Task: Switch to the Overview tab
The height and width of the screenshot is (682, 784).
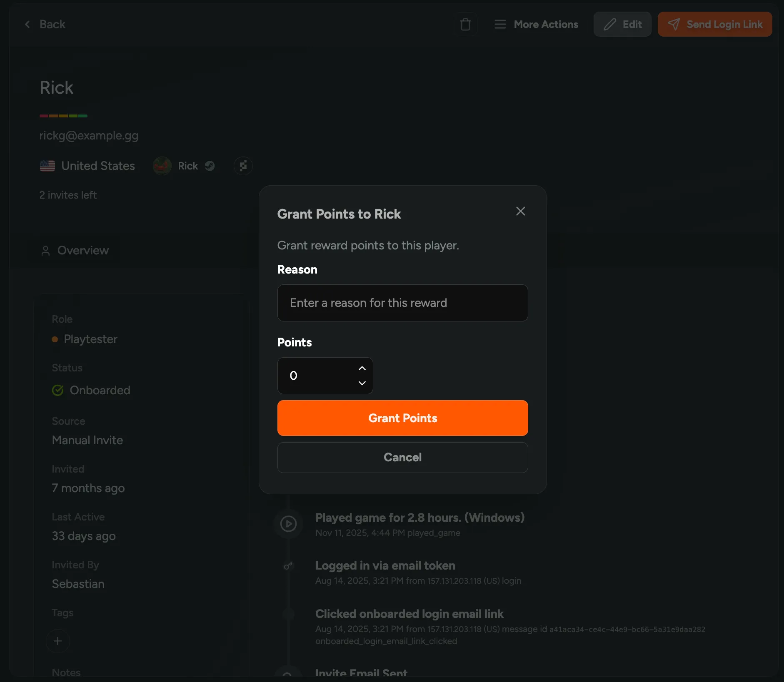Action: 82,250
